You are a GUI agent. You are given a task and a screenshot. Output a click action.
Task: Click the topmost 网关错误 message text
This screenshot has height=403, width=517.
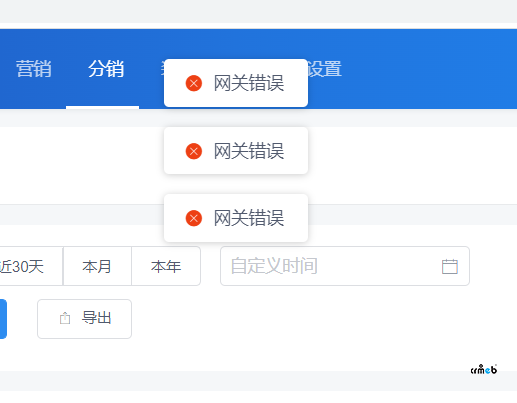pos(249,83)
